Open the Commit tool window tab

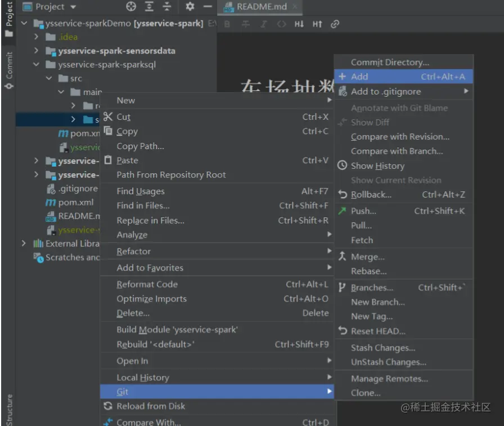point(9,70)
